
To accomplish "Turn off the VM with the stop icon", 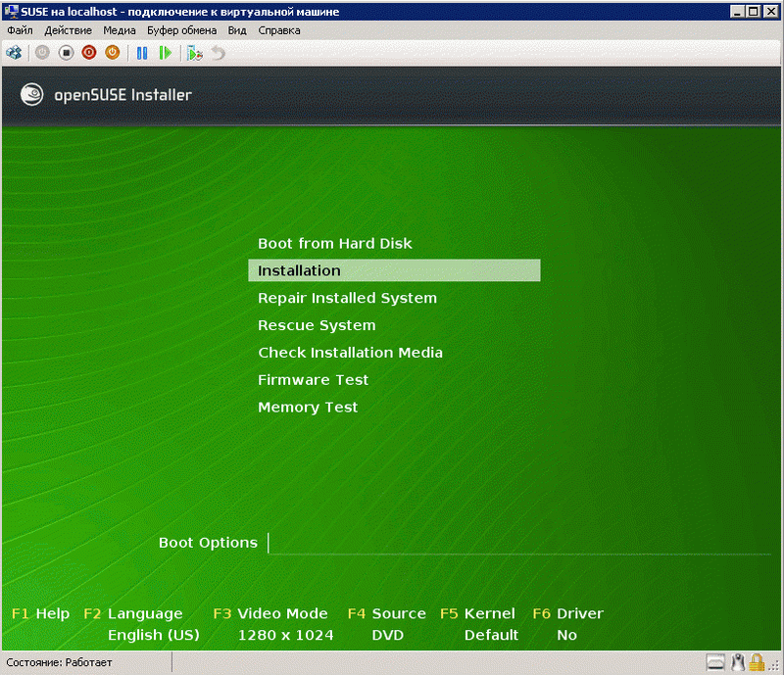I will [66, 53].
